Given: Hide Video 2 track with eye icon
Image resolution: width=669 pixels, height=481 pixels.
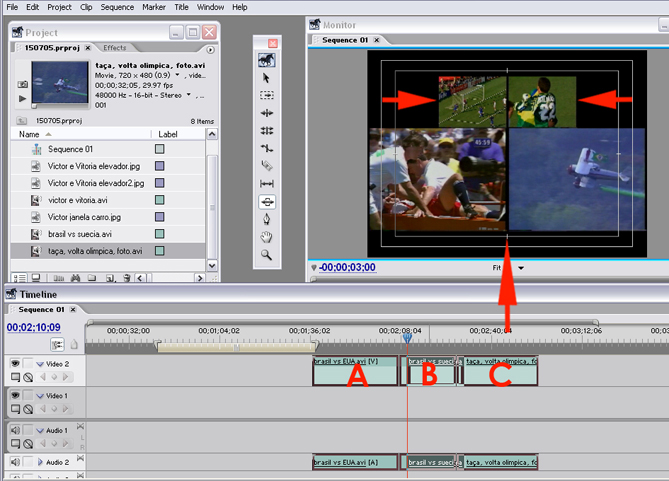Looking at the screenshot, I should tap(15, 364).
